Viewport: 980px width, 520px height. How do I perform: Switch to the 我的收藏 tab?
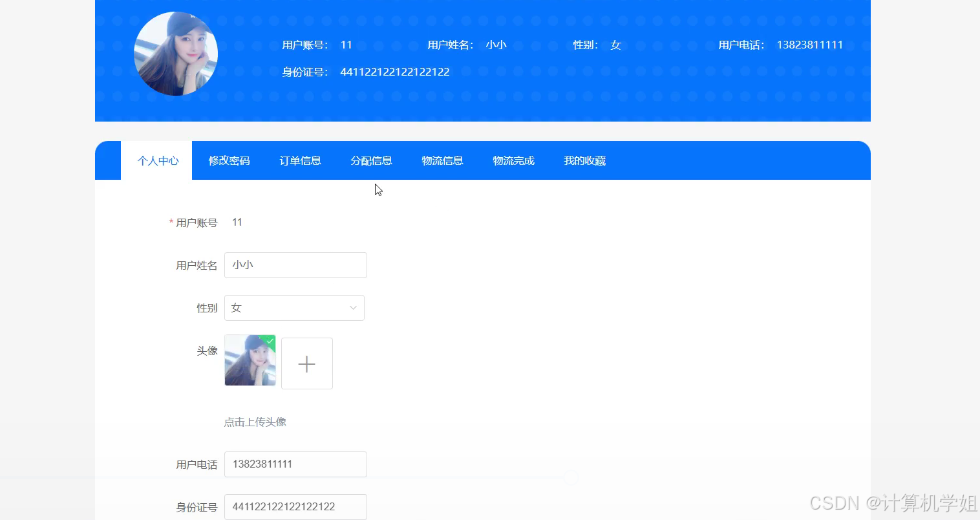click(584, 160)
